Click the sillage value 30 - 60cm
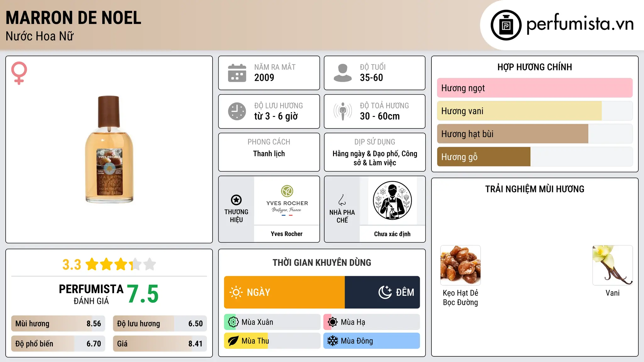 (x=380, y=116)
